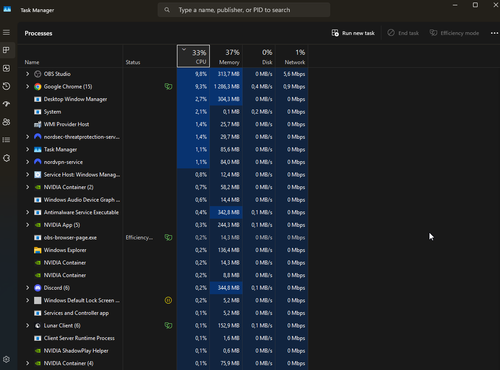This screenshot has width=500, height=370.
Task: Expand the NVIDIA Container (4) group
Action: click(28, 363)
